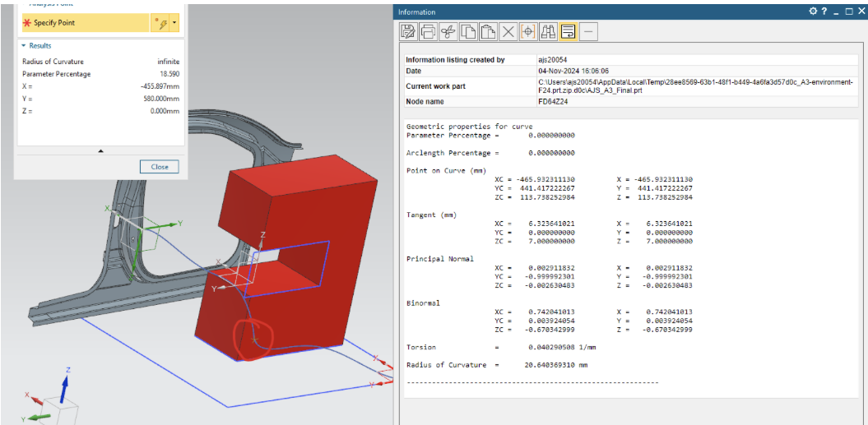868x425 pixels.
Task: Click the Cut scissors icon in Information toolbar
Action: coord(448,32)
